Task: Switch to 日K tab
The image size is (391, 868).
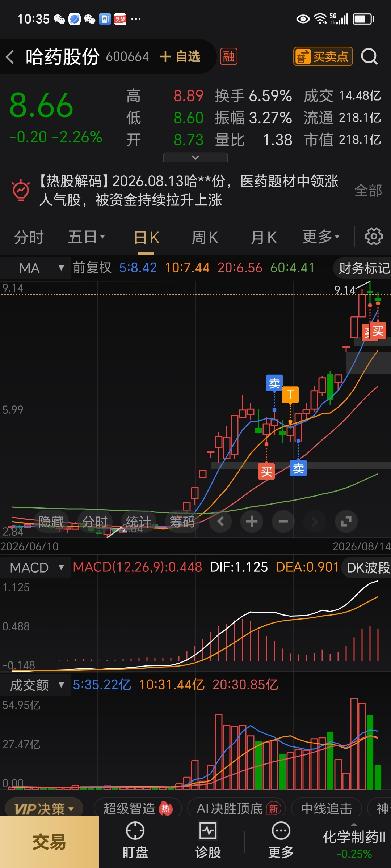Action: tap(147, 237)
